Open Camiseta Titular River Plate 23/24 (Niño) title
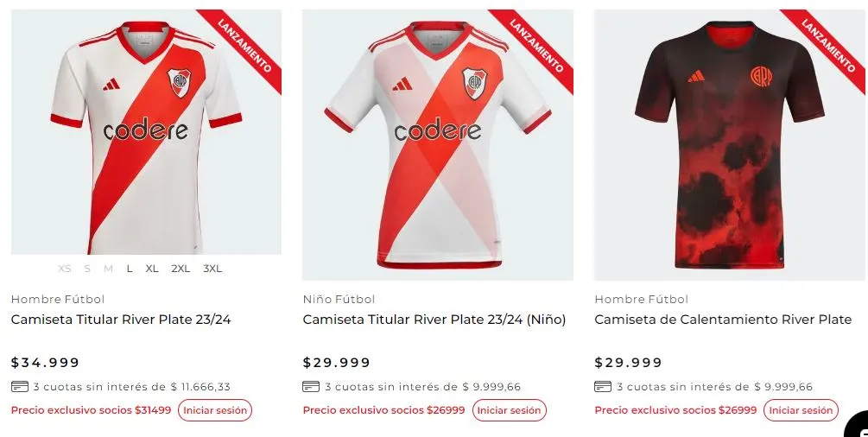Image resolution: width=868 pixels, height=437 pixels. pyautogui.click(x=434, y=320)
